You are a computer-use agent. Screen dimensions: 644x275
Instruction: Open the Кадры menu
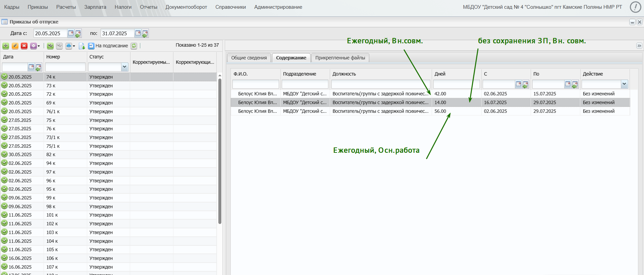click(12, 7)
